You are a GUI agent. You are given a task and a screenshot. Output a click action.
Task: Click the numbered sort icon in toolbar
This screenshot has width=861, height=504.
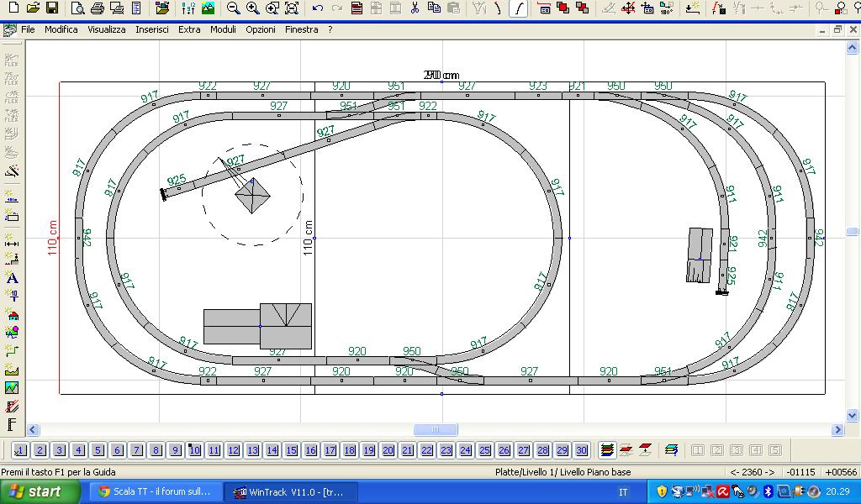(x=188, y=8)
